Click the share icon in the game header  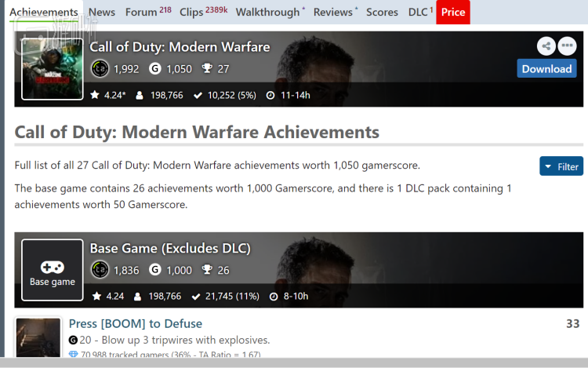[x=546, y=46]
